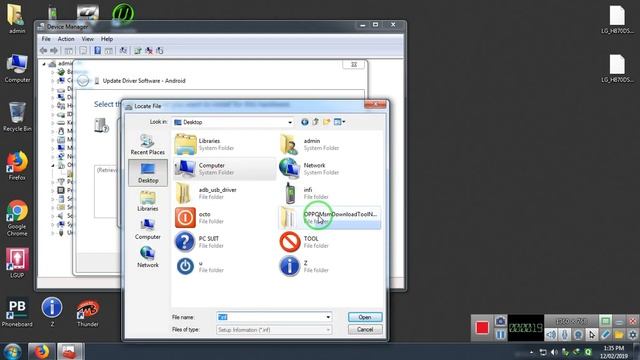Take a screenshot with recorder camera icon

pos(500,321)
